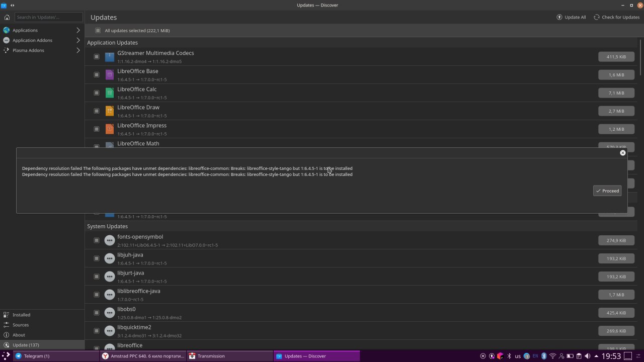Image resolution: width=644 pixels, height=362 pixels.
Task: Select the LibreOffice Math row title
Action: pyautogui.click(x=138, y=143)
